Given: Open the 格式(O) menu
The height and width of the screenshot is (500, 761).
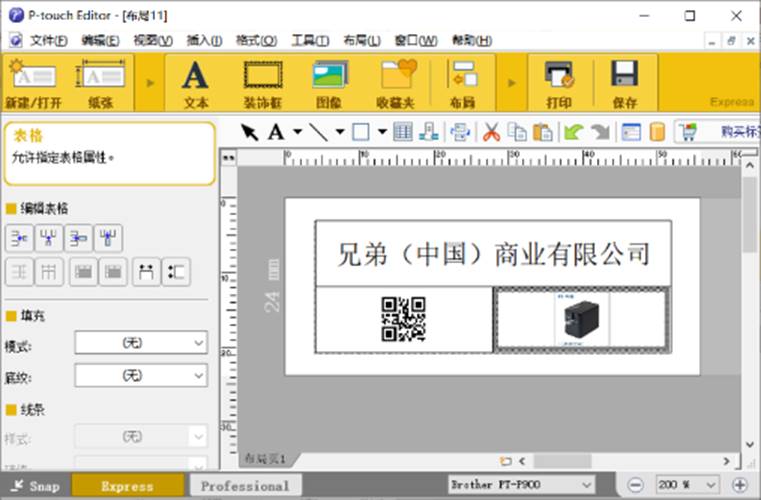Looking at the screenshot, I should click(x=256, y=40).
